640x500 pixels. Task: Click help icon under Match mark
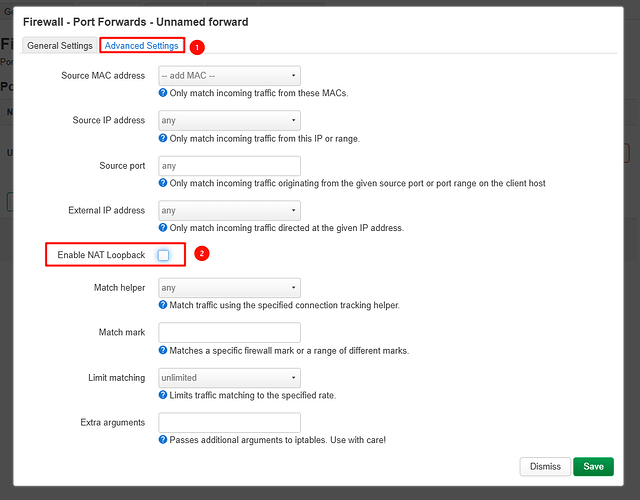click(x=163, y=350)
